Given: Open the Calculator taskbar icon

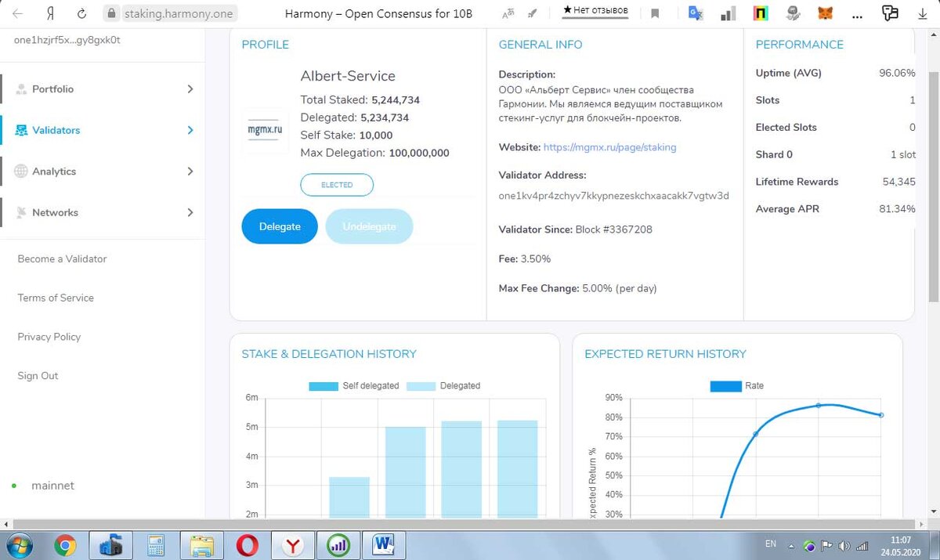Looking at the screenshot, I should (155, 544).
